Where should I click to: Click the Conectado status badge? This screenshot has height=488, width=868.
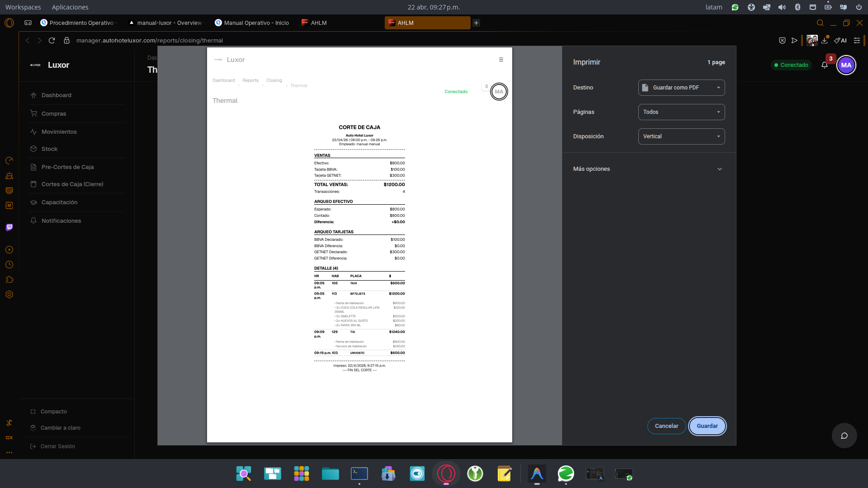point(791,65)
